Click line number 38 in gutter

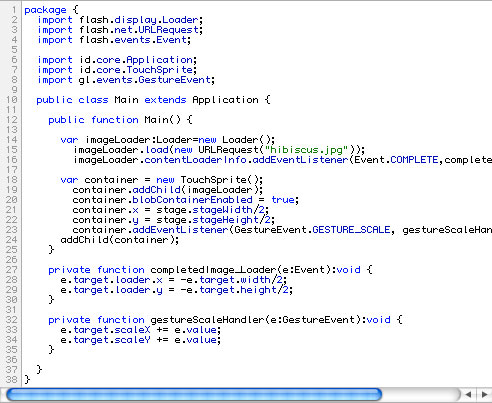[11, 379]
